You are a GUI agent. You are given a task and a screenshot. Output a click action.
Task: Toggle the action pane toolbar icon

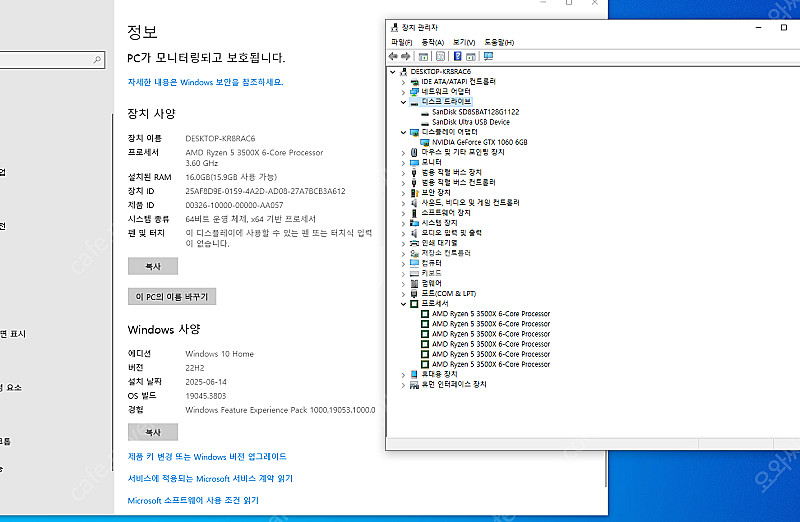(x=471, y=56)
